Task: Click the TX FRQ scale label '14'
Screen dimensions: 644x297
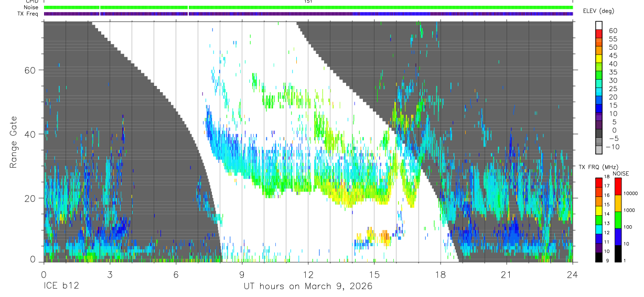Action: [607, 214]
